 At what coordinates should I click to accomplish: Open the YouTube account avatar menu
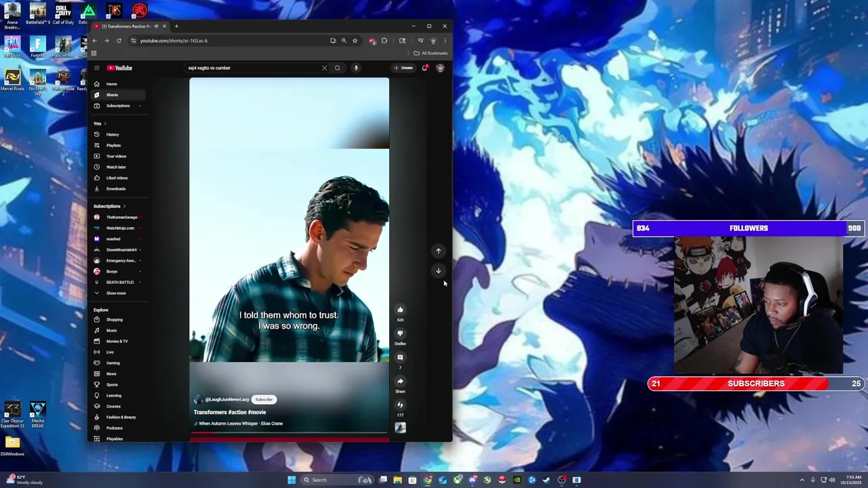440,68
